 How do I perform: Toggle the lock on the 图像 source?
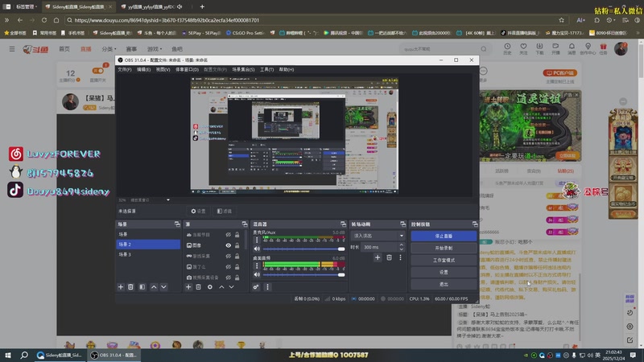(237, 245)
